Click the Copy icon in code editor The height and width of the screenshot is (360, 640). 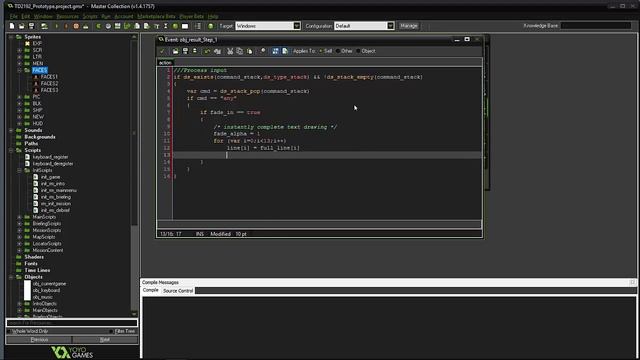click(240, 51)
